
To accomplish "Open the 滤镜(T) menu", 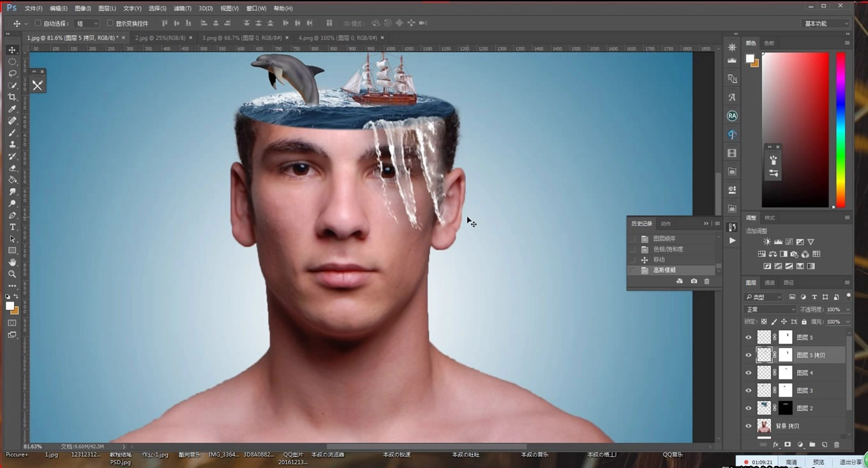I will tap(183, 8).
